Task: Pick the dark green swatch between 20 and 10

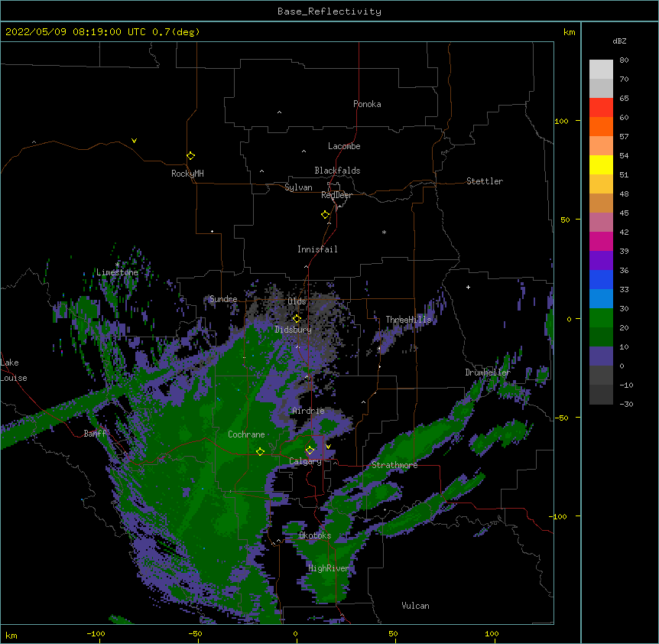Action: (x=601, y=337)
